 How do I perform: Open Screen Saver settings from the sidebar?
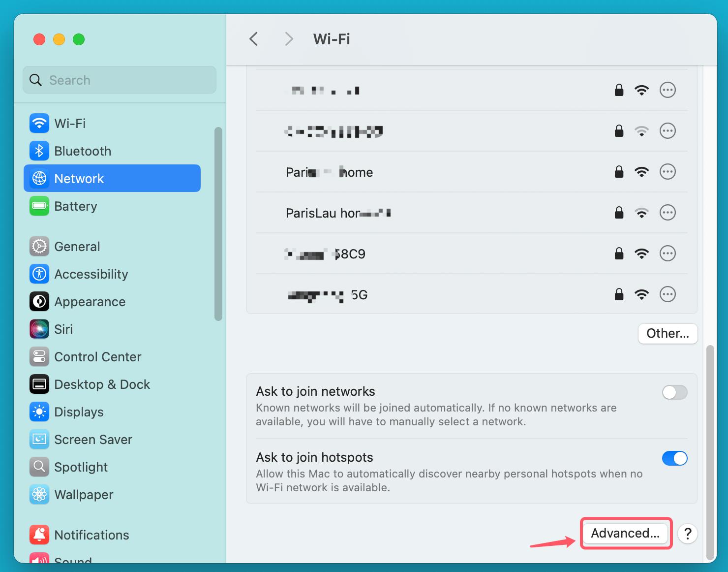[93, 439]
